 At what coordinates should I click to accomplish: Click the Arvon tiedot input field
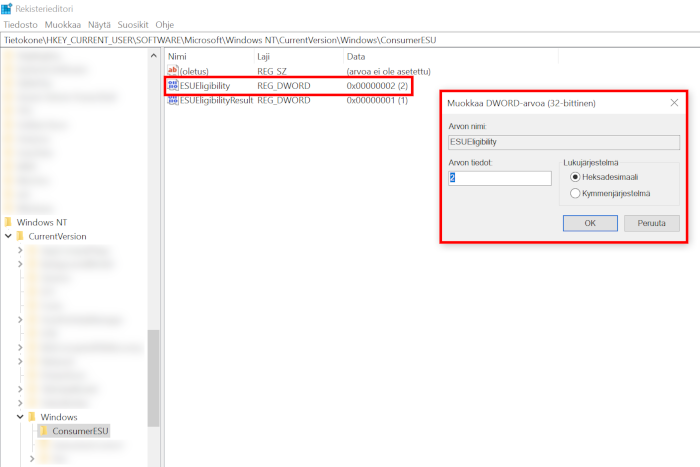click(x=500, y=178)
